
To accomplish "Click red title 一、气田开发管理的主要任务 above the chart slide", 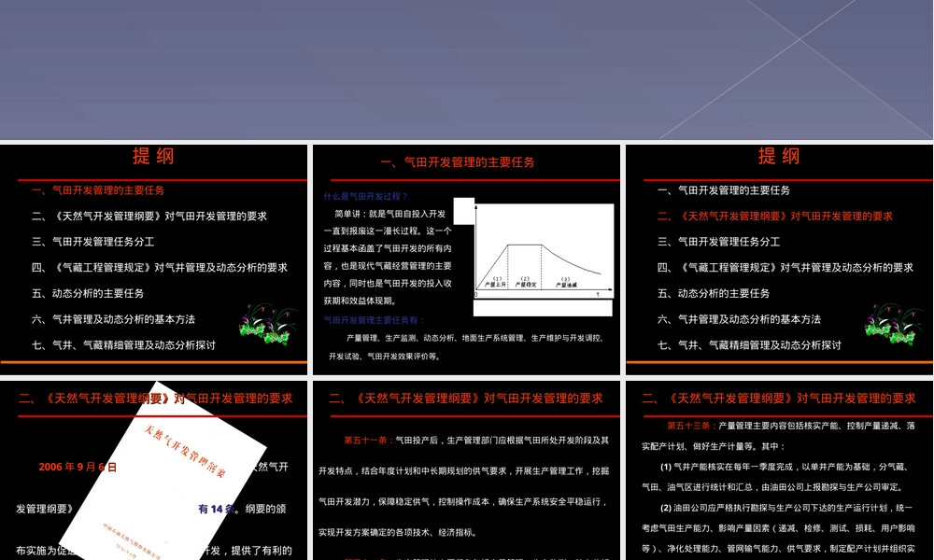I will [458, 162].
